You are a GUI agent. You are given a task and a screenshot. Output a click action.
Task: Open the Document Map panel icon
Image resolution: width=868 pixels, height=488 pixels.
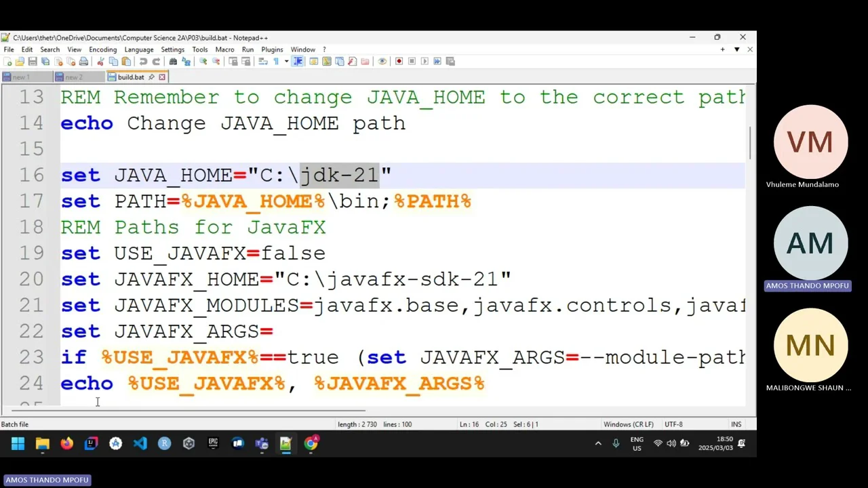point(327,61)
